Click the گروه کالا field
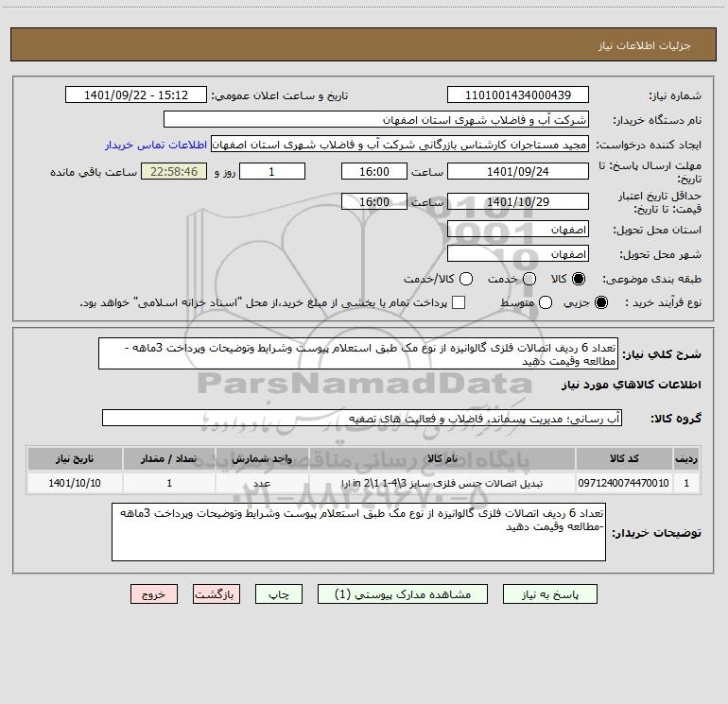728x704 pixels. tap(362, 418)
